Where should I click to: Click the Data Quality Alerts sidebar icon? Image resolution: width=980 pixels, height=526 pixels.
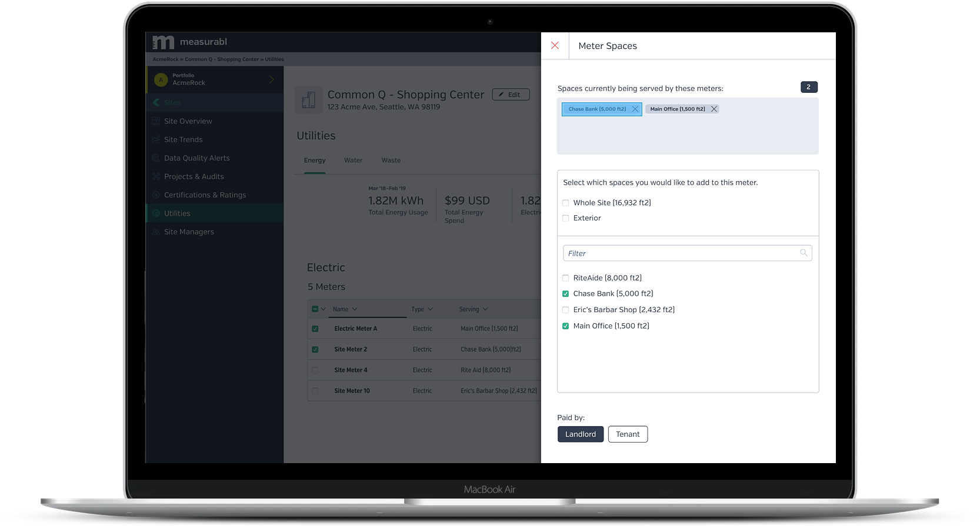pos(156,158)
